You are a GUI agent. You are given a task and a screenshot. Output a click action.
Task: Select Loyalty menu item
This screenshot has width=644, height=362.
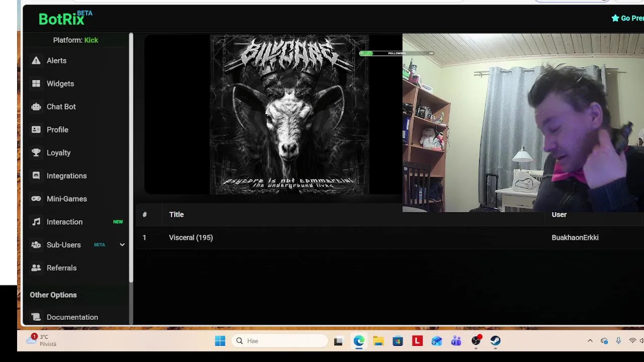(x=58, y=153)
